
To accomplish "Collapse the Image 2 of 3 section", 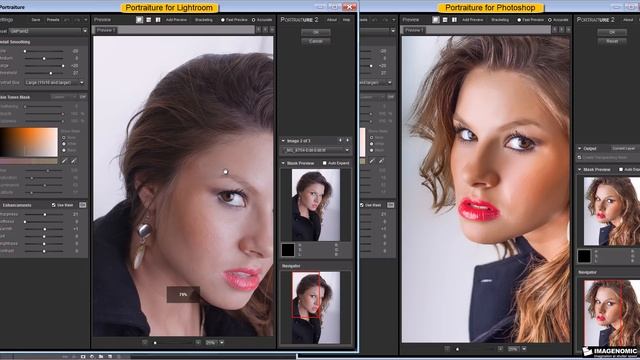I will pyautogui.click(x=283, y=140).
